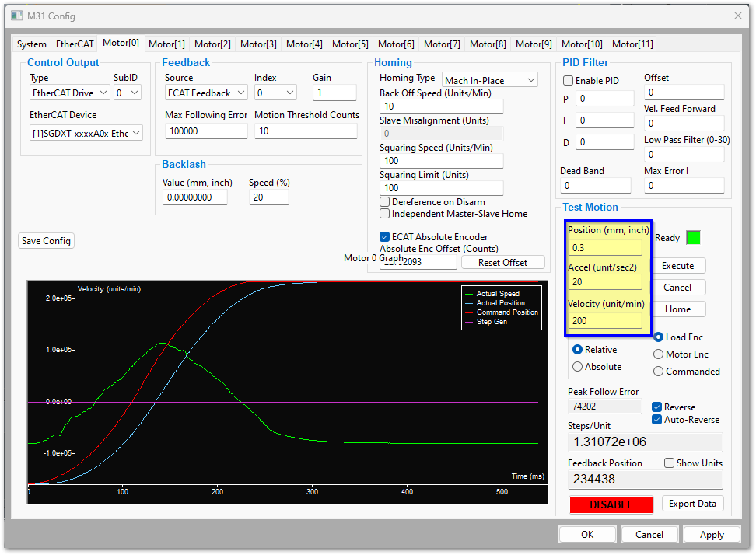The width and height of the screenshot is (756, 555).
Task: Click the Feedback Gain input field
Action: (x=334, y=92)
